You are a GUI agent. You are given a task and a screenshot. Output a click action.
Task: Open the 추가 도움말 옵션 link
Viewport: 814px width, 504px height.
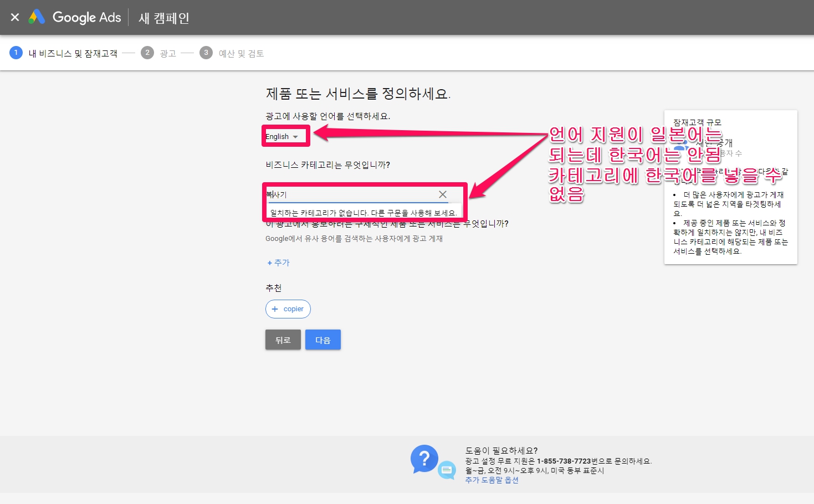coord(492,480)
